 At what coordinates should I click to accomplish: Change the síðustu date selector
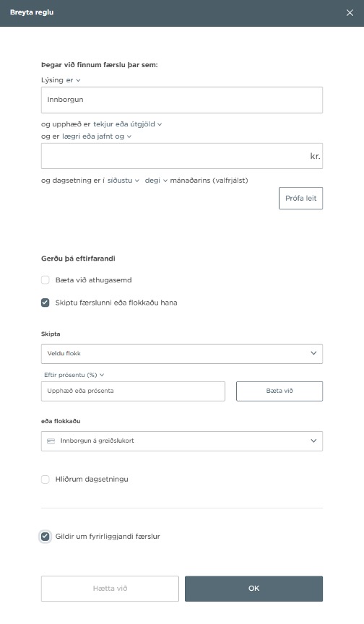(x=123, y=181)
